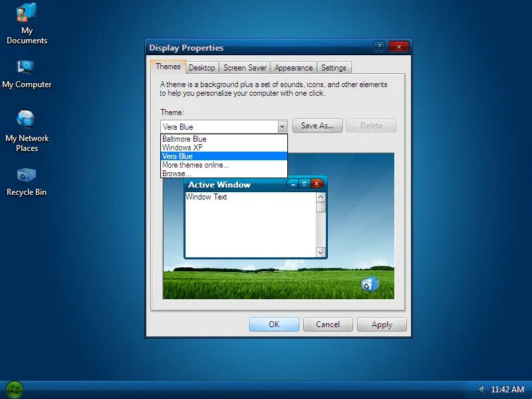Close the Display Properties dialog
The height and width of the screenshot is (399, 532).
398,47
